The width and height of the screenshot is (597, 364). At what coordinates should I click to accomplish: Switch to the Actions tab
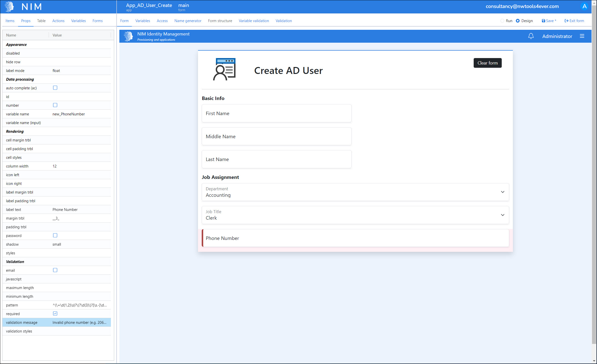58,21
